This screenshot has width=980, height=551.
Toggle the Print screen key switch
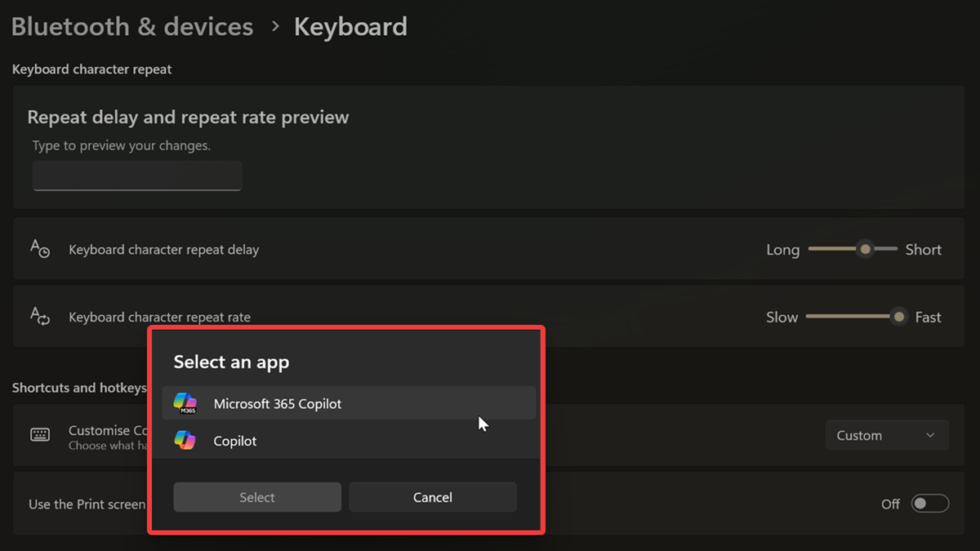click(930, 504)
